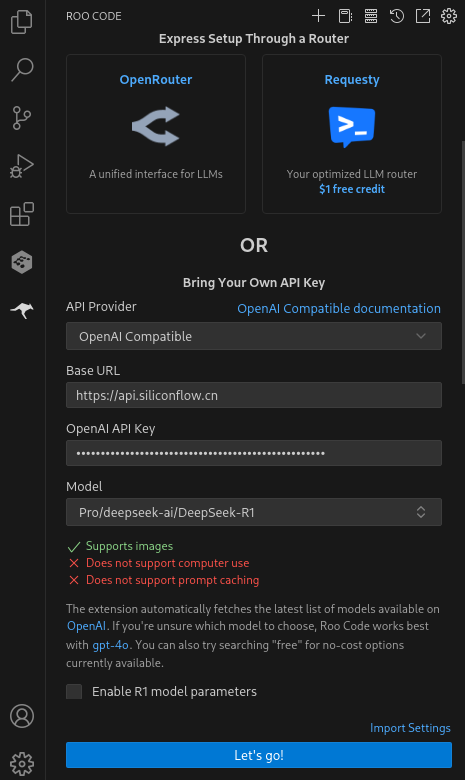The image size is (465, 780).
Task: Open Source Control view
Action: pos(22,118)
